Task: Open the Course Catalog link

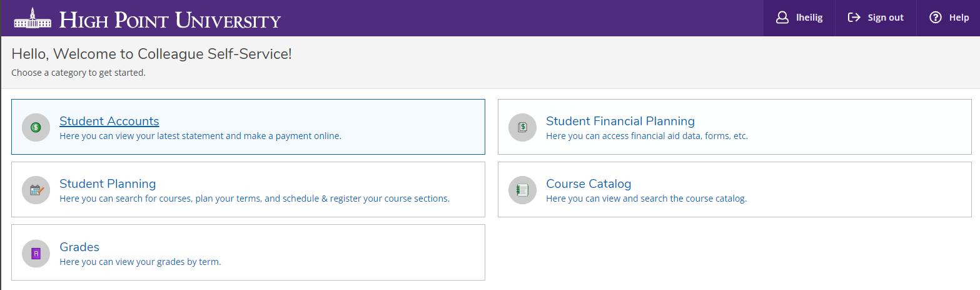Action: [589, 184]
